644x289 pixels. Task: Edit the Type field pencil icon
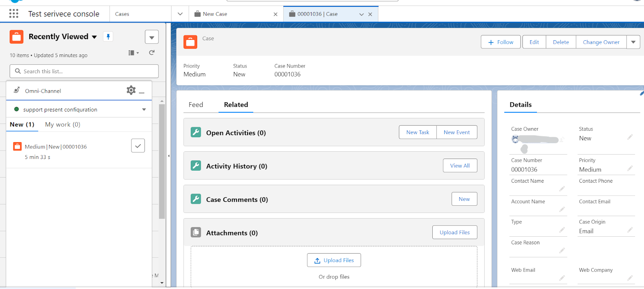tap(562, 230)
